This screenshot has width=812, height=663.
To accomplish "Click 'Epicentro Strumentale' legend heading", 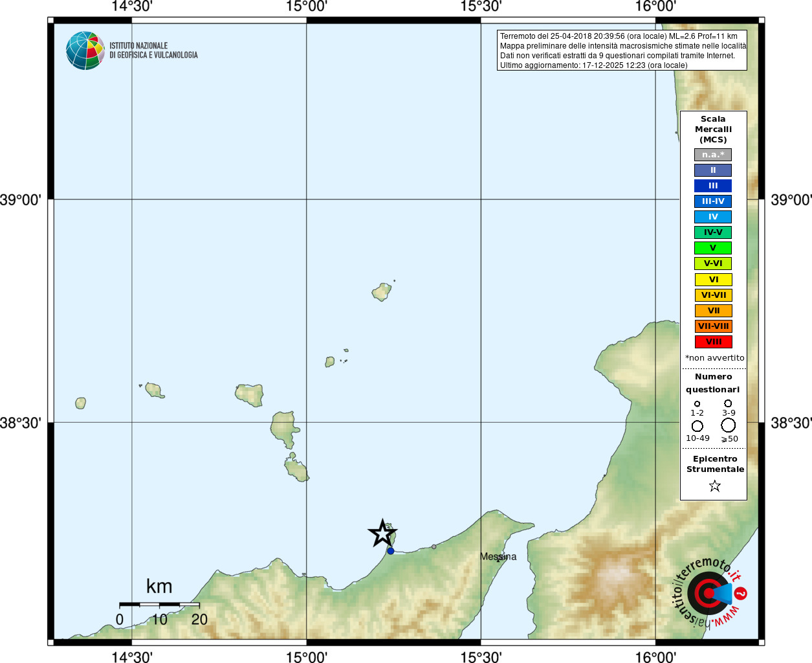I will [715, 464].
